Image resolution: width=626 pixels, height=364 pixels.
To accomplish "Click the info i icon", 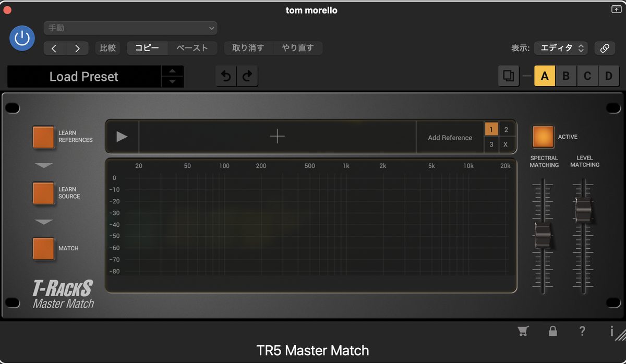I will (x=611, y=331).
